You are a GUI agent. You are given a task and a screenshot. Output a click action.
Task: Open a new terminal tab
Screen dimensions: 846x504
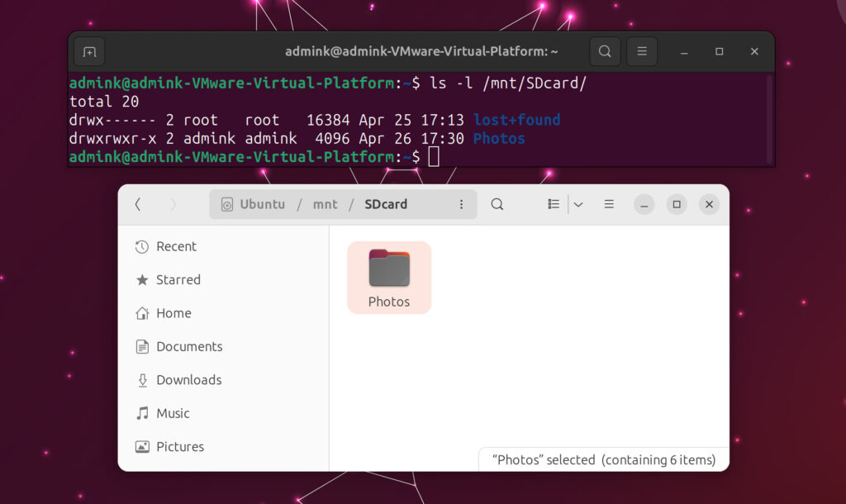89,50
